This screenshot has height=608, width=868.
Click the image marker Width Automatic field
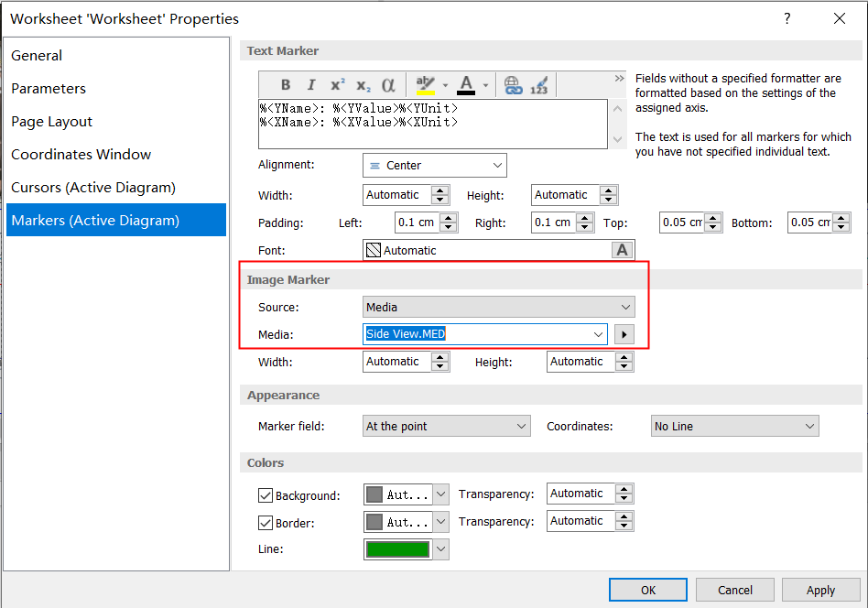point(396,362)
